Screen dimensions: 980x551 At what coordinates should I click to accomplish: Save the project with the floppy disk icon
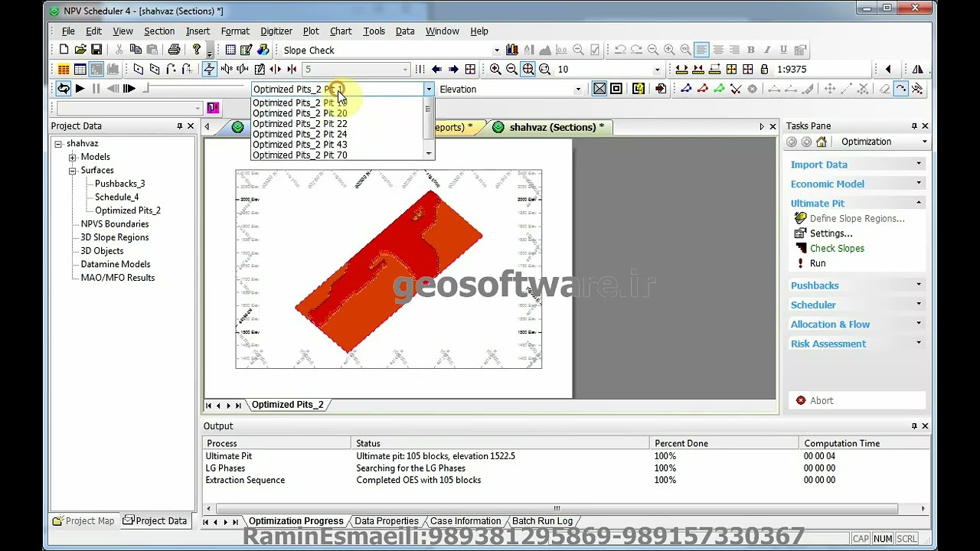point(96,50)
